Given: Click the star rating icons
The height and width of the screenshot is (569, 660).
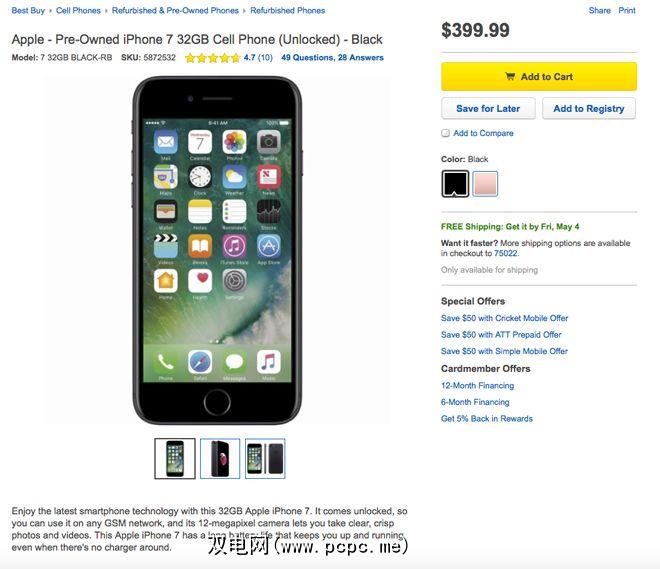Looking at the screenshot, I should point(213,58).
